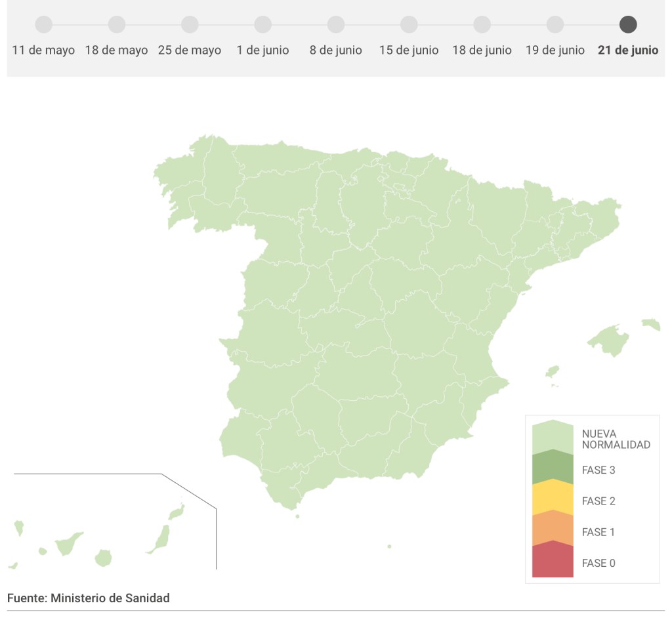Click the active 21 de junio dot
The height and width of the screenshot is (618, 672).
click(x=628, y=25)
